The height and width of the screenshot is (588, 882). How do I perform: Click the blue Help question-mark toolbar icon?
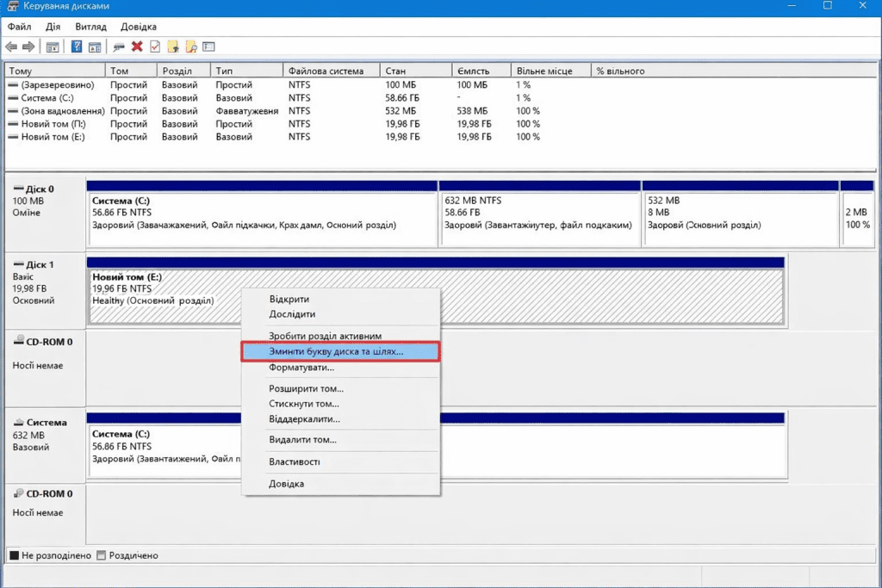coord(77,46)
